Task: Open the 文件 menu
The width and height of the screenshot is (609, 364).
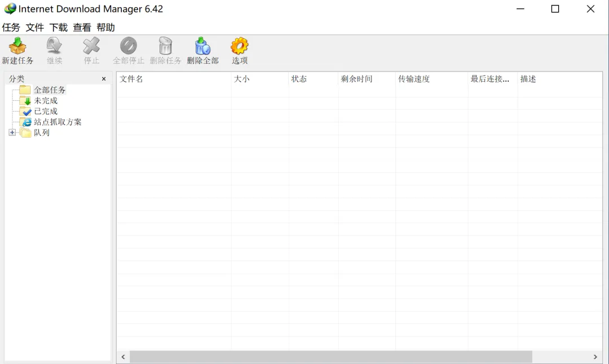Action: point(34,27)
